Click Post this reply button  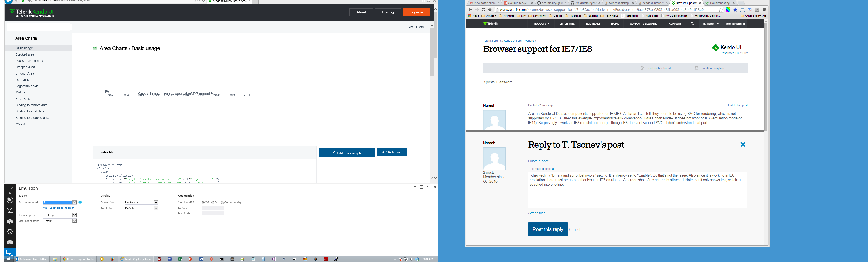coord(547,229)
